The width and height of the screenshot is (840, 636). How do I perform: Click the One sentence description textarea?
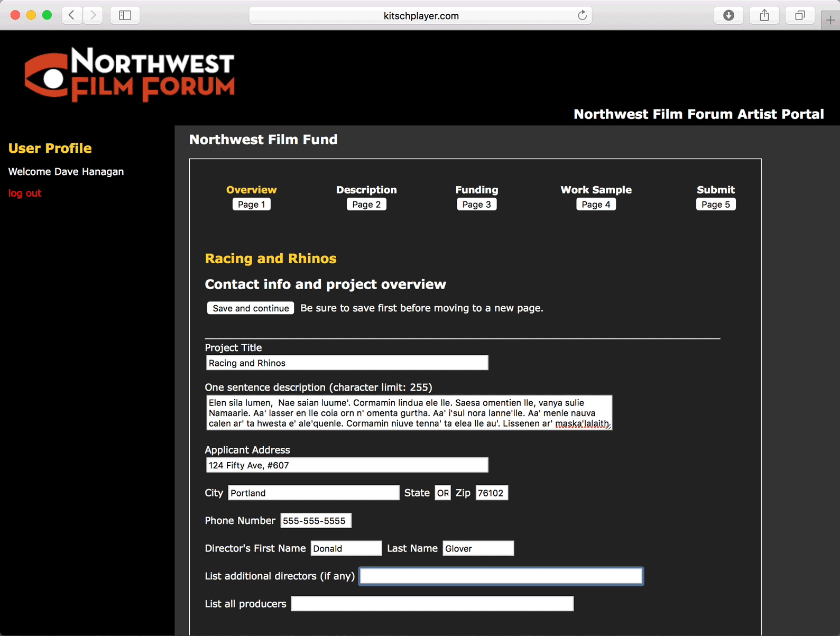409,412
